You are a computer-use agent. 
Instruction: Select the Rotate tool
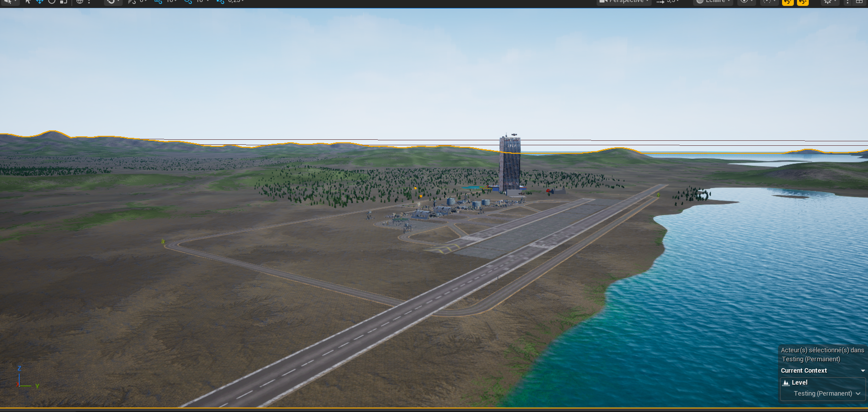click(x=52, y=1)
